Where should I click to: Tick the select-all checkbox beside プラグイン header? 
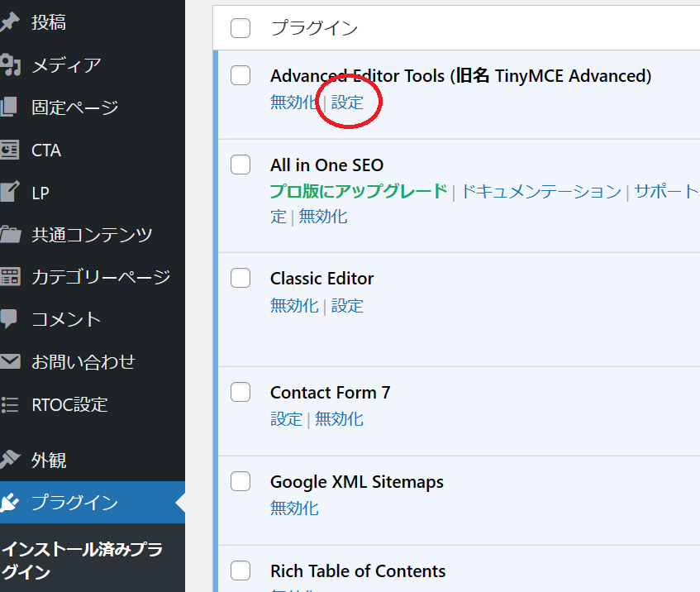pyautogui.click(x=240, y=28)
